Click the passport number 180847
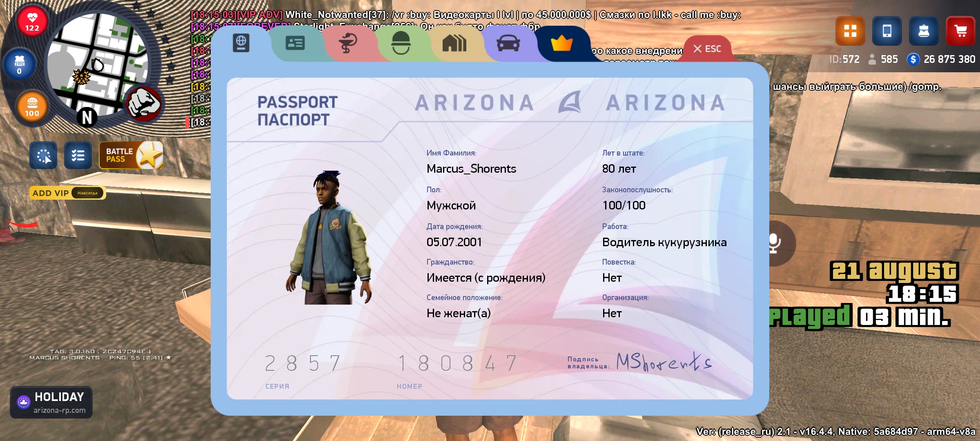This screenshot has height=441, width=980. click(458, 363)
